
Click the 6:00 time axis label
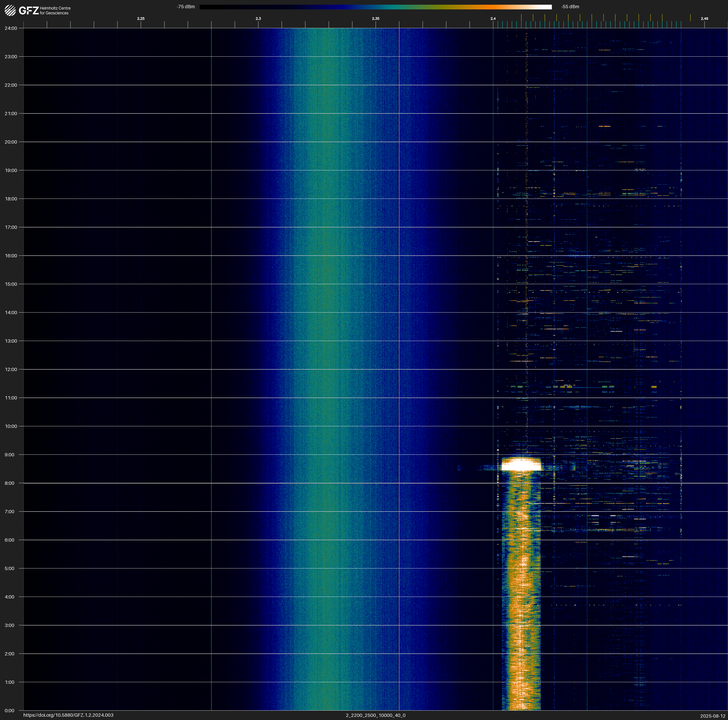[9, 540]
